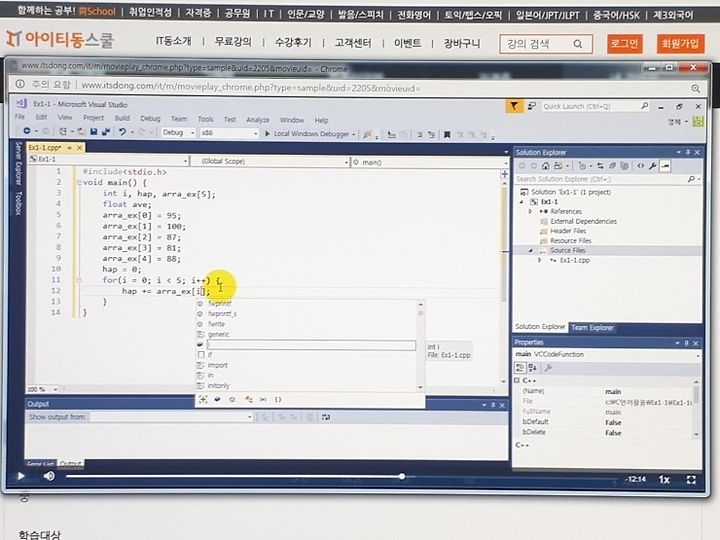Viewport: 720px width, 540px height.
Task: Click the Save All icon in toolbar
Action: [x=106, y=132]
